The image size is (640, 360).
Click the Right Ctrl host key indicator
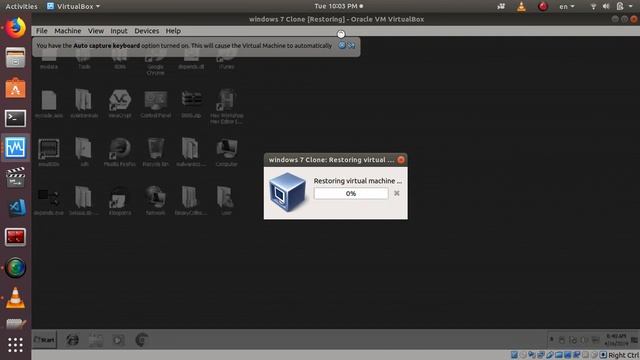[624, 355]
